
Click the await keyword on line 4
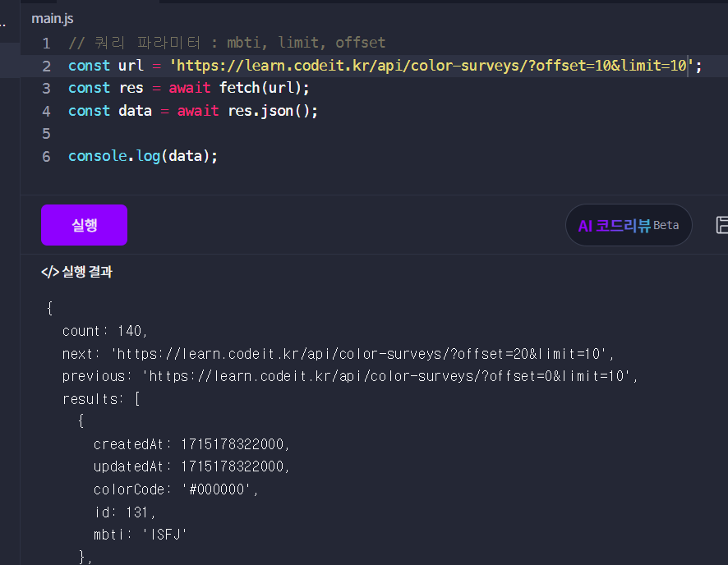(198, 111)
